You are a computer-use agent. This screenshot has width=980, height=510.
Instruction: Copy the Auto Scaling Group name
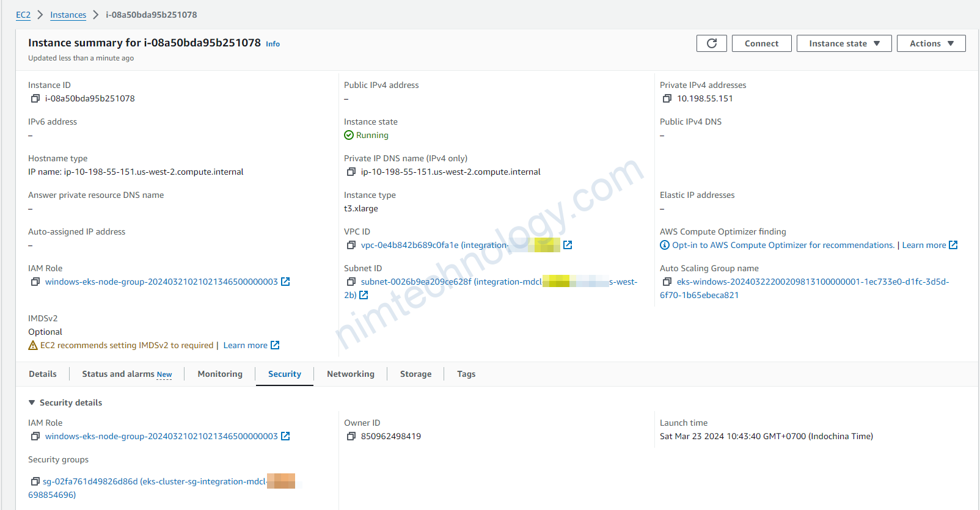click(x=667, y=282)
